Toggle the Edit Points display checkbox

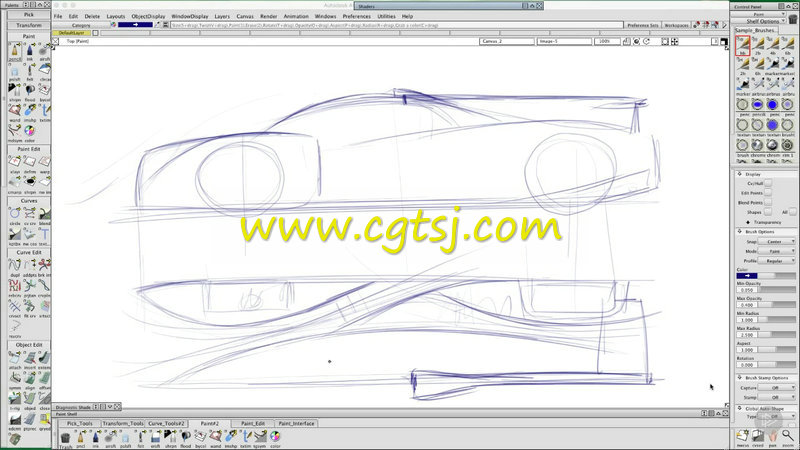(x=768, y=193)
